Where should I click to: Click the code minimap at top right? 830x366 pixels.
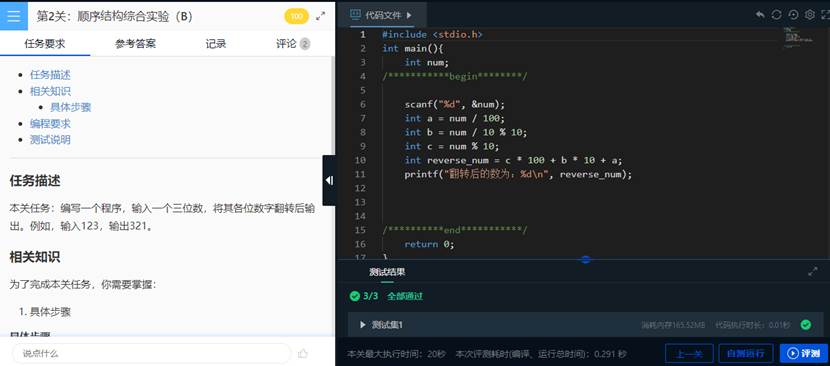point(799,38)
